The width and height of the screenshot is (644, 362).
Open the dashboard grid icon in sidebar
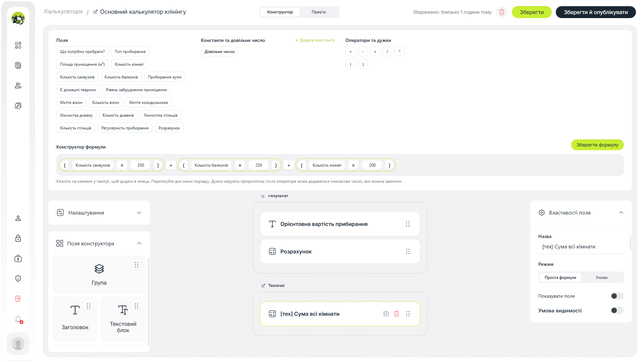click(18, 45)
